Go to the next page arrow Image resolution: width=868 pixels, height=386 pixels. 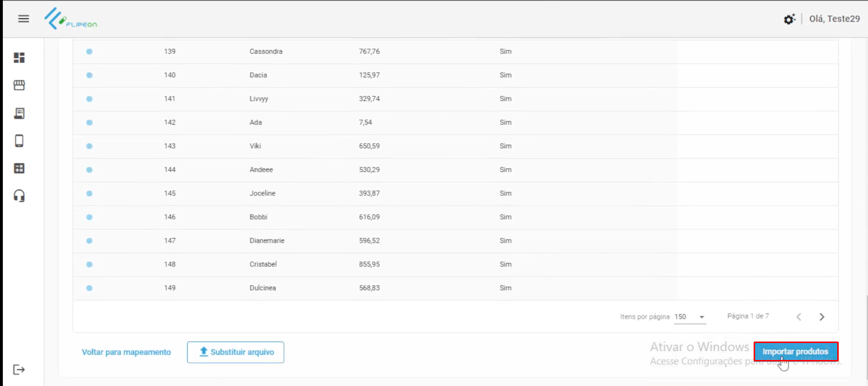822,317
